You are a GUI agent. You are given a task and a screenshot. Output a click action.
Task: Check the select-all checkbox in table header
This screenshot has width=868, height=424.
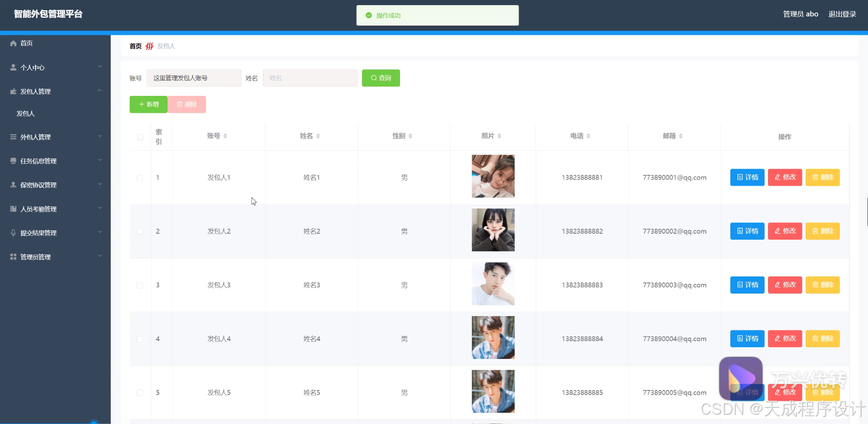(140, 136)
